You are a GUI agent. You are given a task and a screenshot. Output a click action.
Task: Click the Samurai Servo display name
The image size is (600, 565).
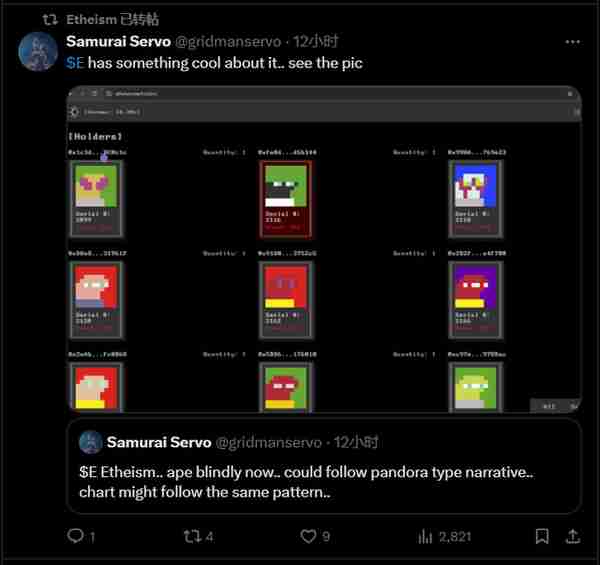tap(118, 41)
